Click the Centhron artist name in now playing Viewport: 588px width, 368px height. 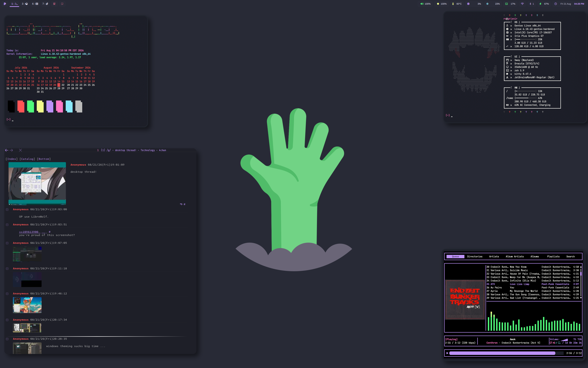point(492,343)
